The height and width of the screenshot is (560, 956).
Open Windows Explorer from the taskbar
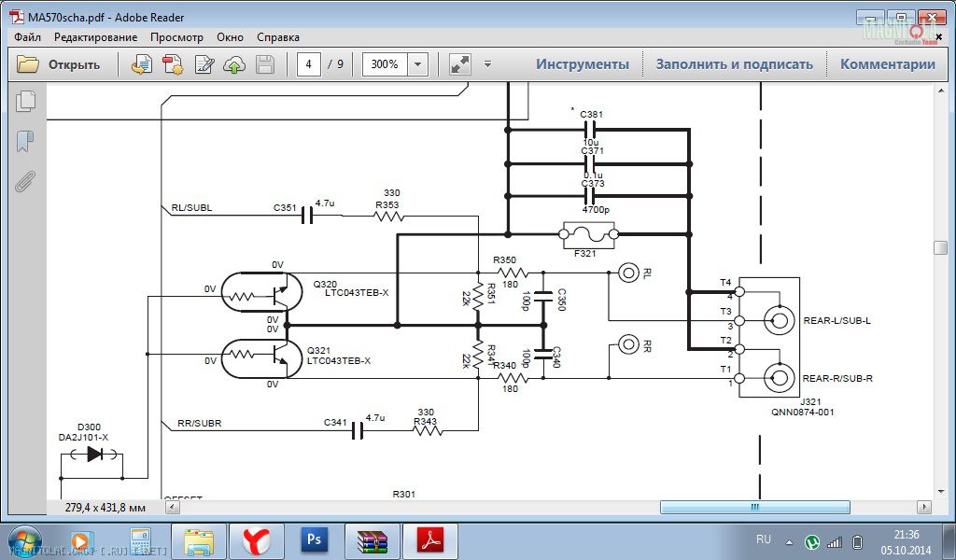pyautogui.click(x=199, y=541)
